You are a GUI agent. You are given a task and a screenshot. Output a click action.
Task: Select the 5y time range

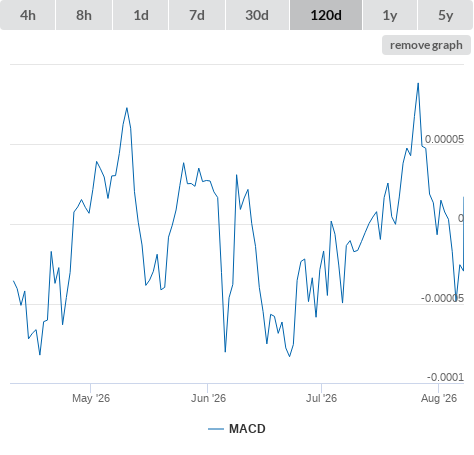[x=445, y=15]
